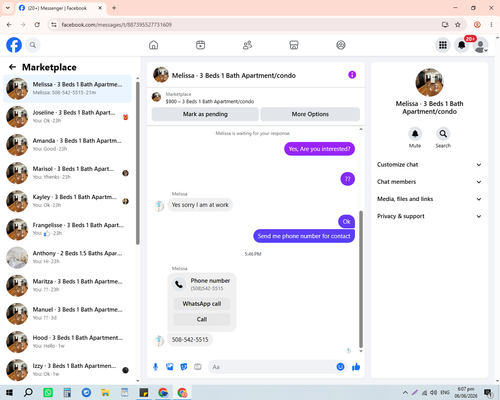This screenshot has height=400, width=500.
Task: Choose a sticker icon
Action: click(184, 367)
